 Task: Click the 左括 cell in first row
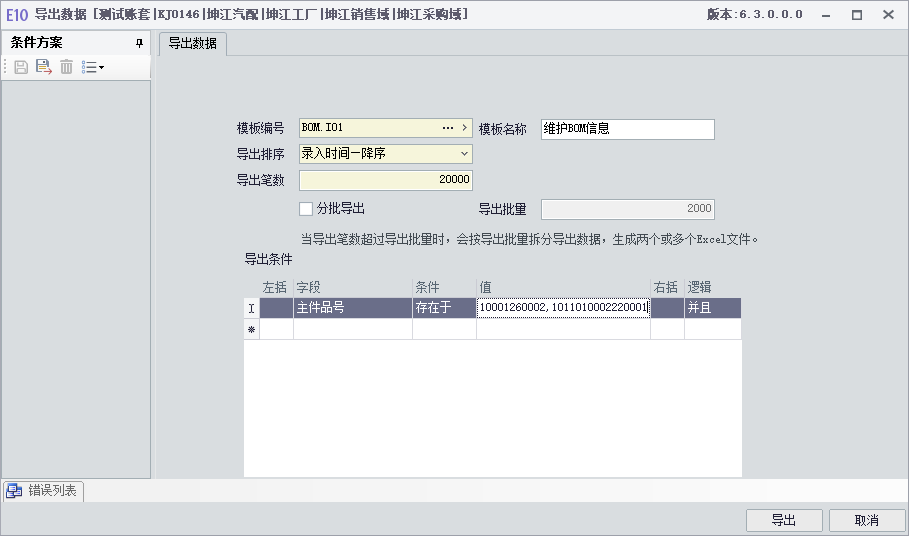coord(277,308)
